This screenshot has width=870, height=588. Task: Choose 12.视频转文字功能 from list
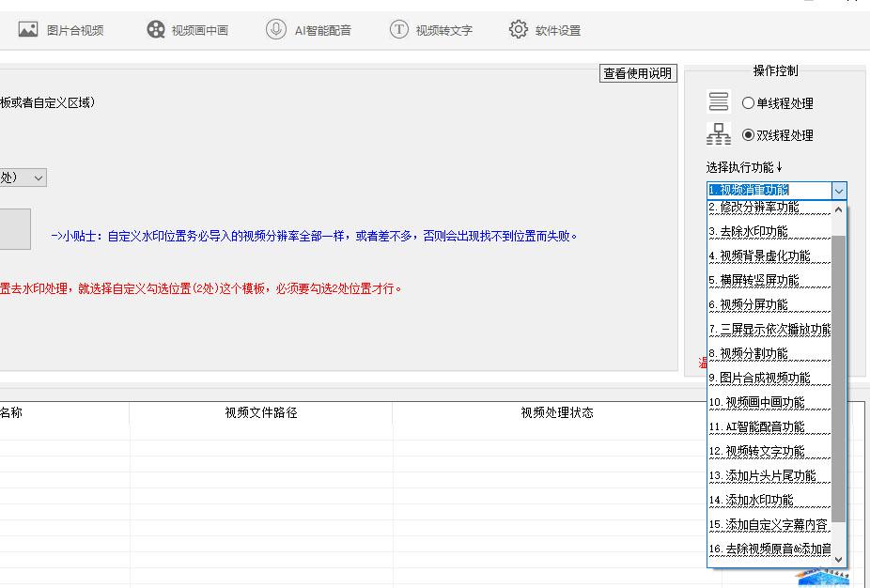tap(769, 451)
